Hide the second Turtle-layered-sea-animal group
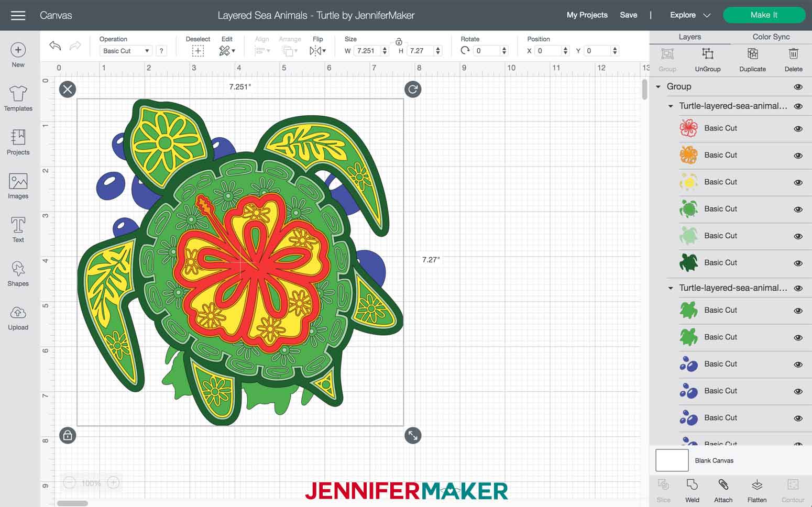Screen dimensions: 812x507 798,289
